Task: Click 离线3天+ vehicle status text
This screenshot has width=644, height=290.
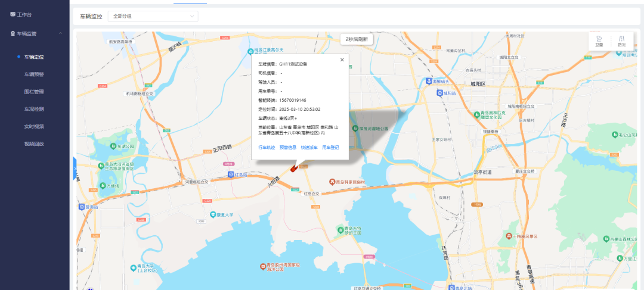Action: (288, 118)
